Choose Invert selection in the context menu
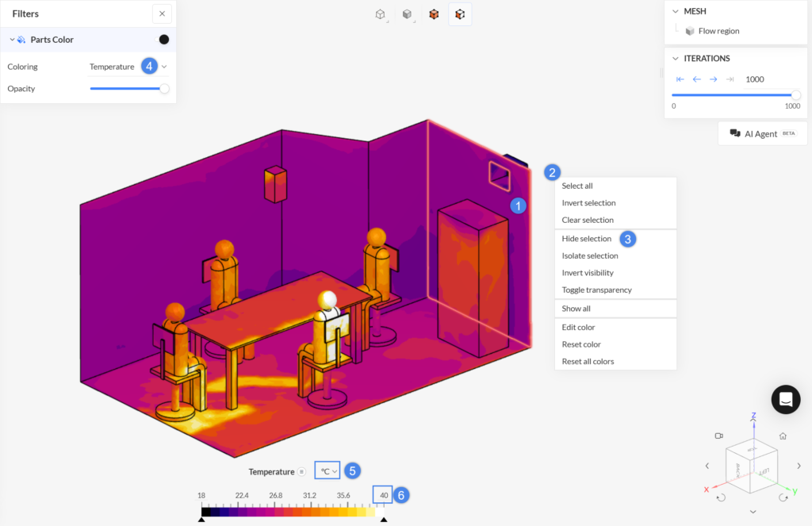This screenshot has height=526, width=812. [615, 203]
